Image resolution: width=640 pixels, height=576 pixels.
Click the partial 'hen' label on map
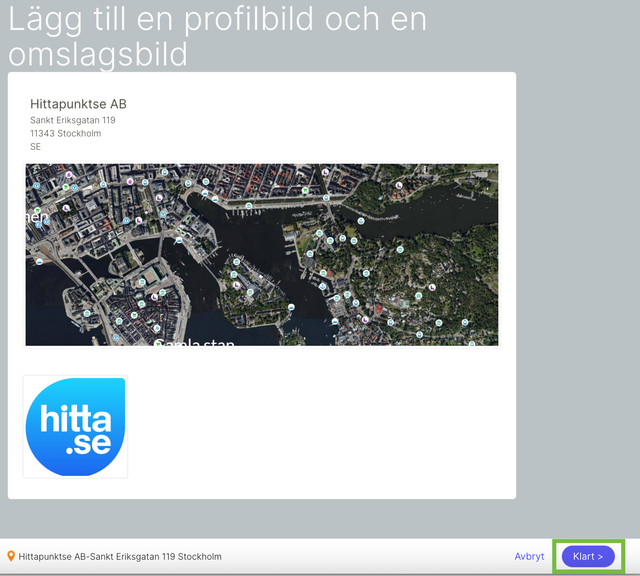(36, 216)
